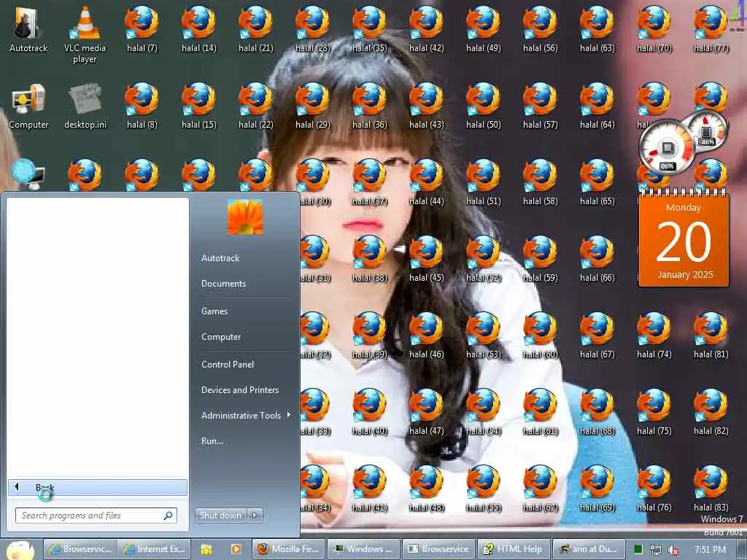
Task: Click the 7:51 PM system clock
Action: pos(710,550)
